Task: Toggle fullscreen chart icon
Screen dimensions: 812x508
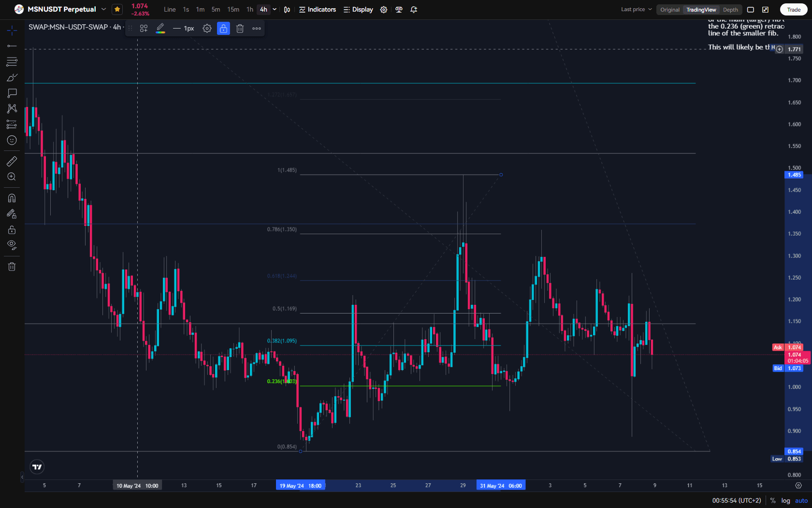Action: tap(766, 10)
